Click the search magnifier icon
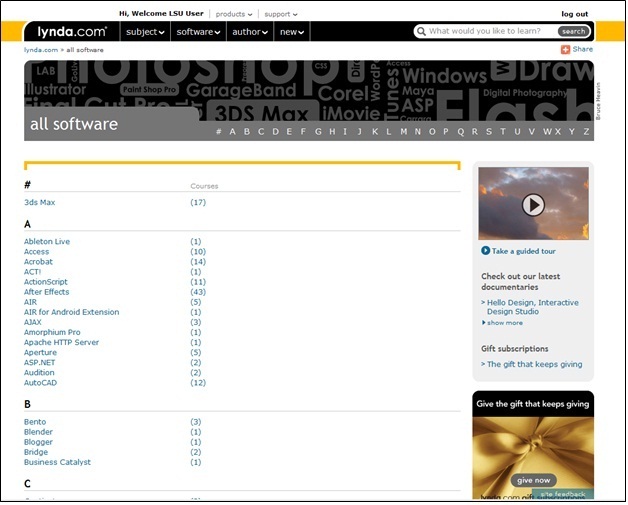 (x=421, y=31)
